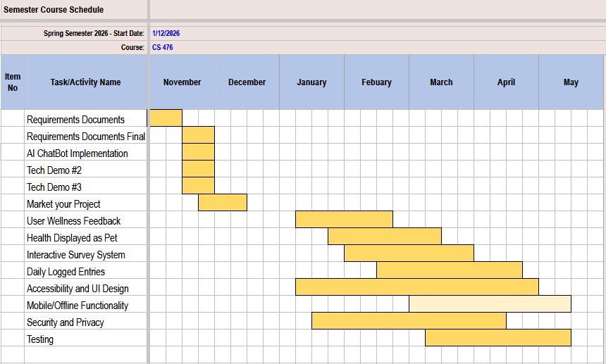Click the AI ChatBot Implementation task name
This screenshot has width=606, height=364.
tap(78, 153)
